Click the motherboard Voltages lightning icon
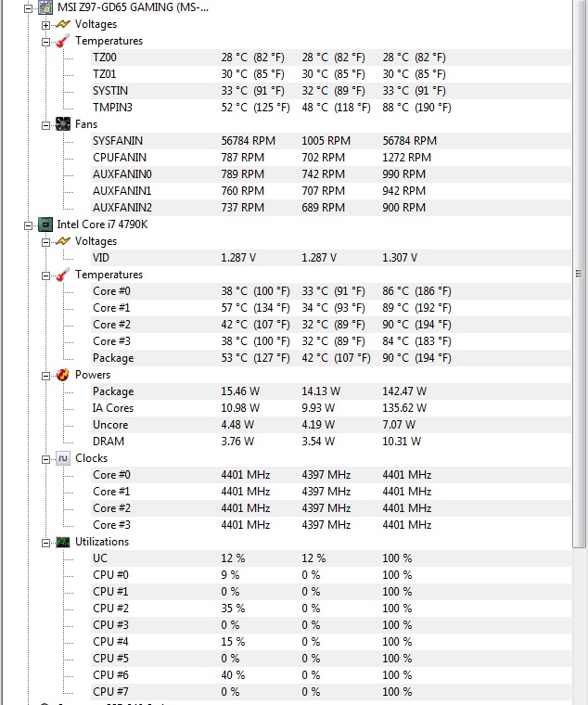Image resolution: width=588 pixels, height=705 pixels. pyautogui.click(x=63, y=24)
